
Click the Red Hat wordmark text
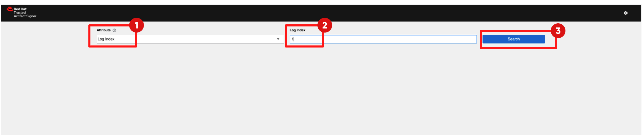pos(20,9)
